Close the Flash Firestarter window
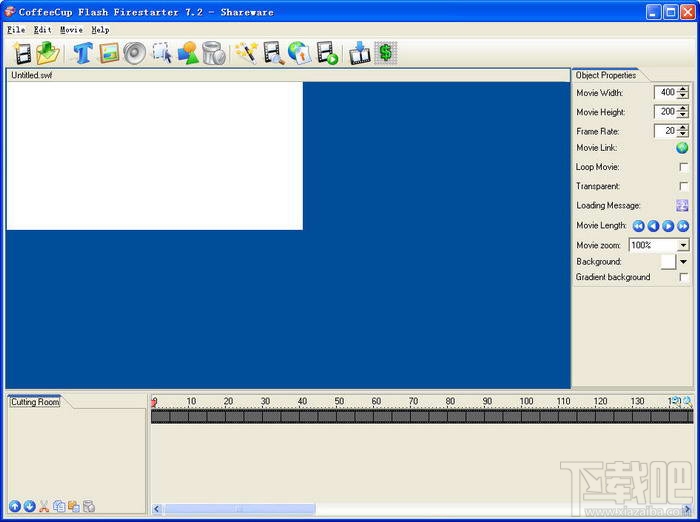Viewport: 700px width, 522px height. (688, 12)
